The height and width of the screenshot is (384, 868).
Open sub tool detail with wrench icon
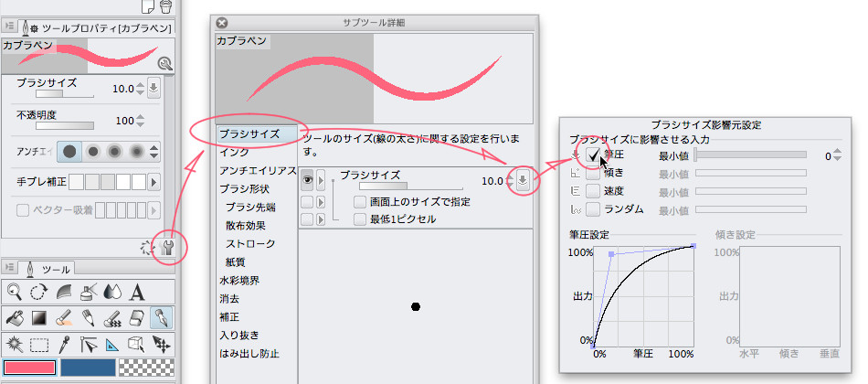click(167, 246)
